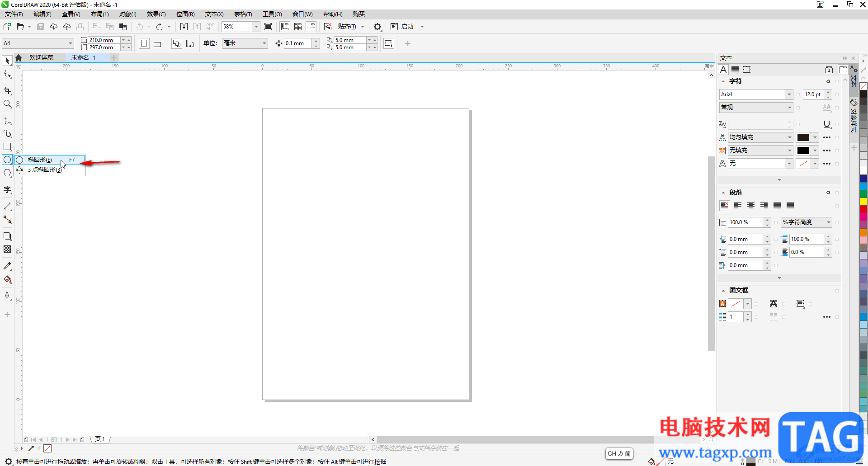Click the 页1 page tab

100,439
